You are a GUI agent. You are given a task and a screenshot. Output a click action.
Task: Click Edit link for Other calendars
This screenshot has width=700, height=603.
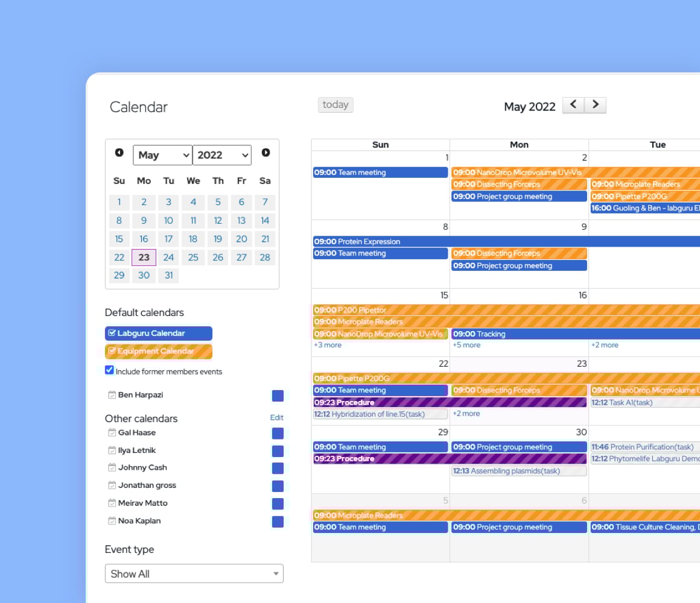point(276,417)
